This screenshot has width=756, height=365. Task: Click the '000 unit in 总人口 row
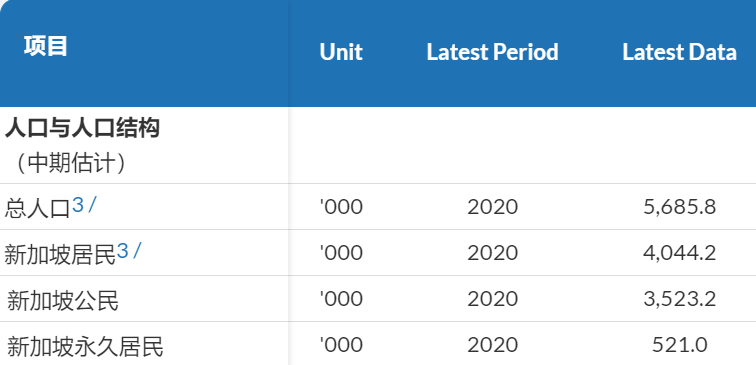341,207
